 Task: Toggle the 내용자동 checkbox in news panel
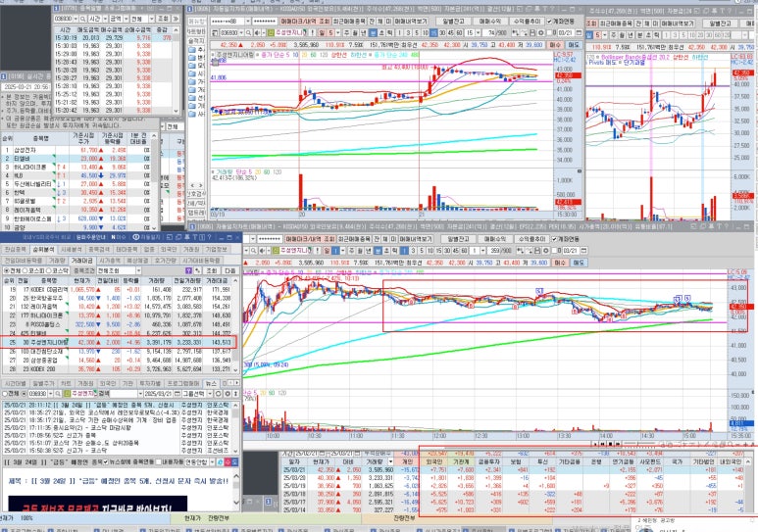158,461
